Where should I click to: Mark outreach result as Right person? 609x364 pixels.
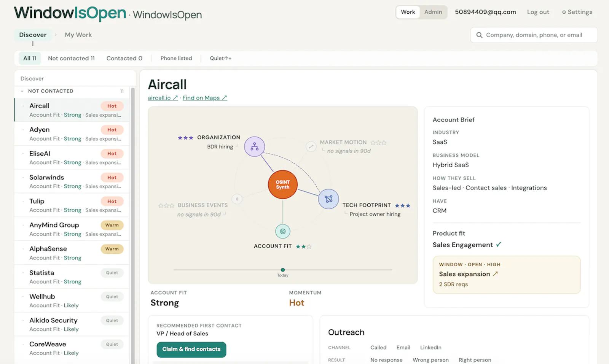[x=475, y=360]
